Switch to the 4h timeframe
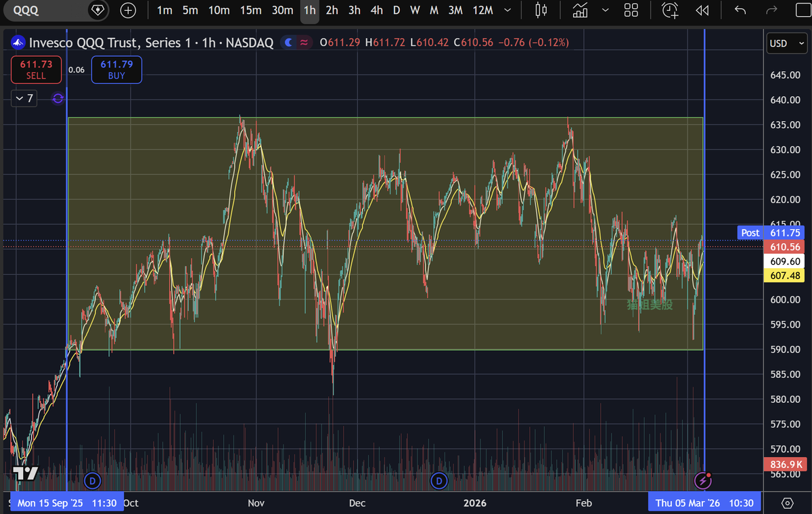The image size is (812, 514). 376,10
